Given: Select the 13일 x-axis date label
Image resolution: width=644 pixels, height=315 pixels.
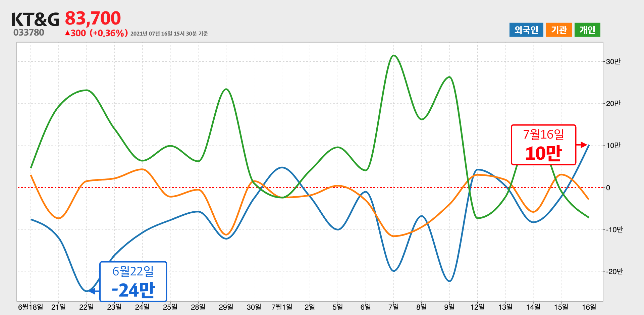Looking at the screenshot, I should [x=505, y=307].
